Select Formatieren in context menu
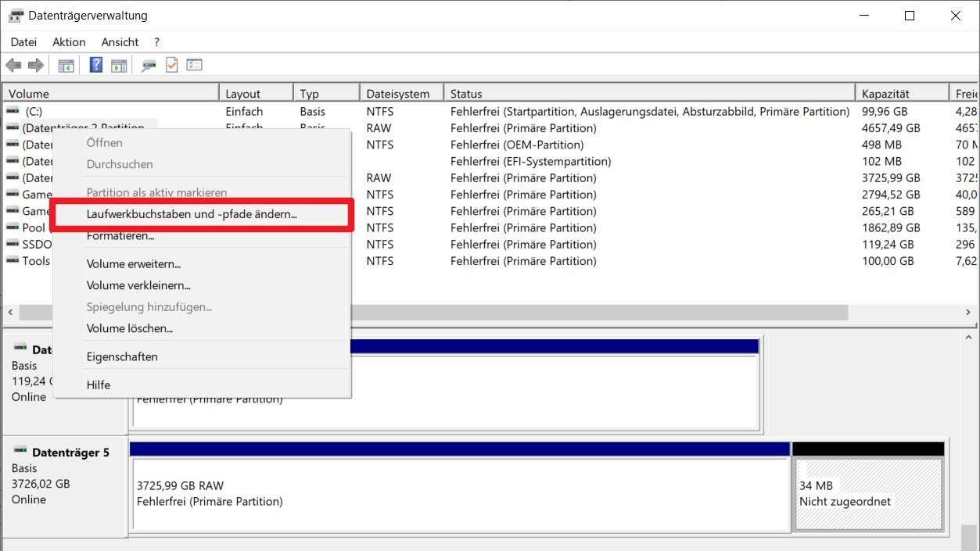The width and height of the screenshot is (980, 551). point(120,236)
